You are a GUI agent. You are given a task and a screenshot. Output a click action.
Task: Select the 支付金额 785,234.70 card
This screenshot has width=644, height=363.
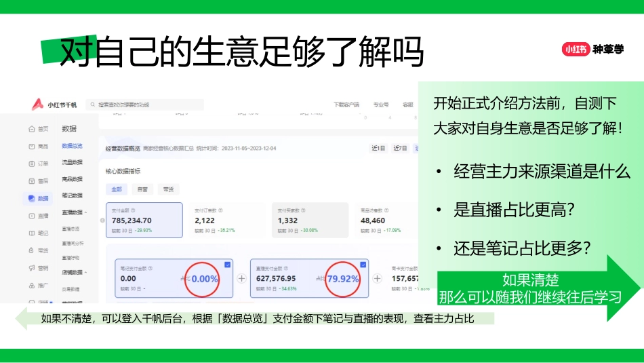click(144, 220)
